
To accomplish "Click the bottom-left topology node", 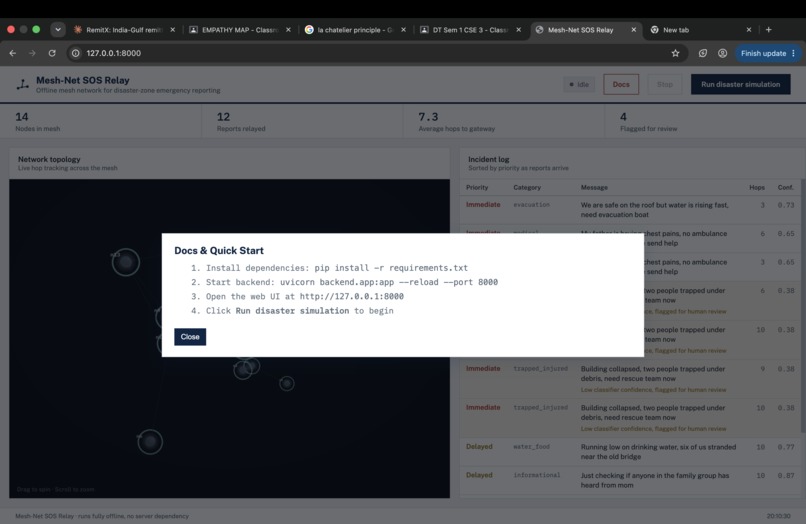I will [x=150, y=442].
